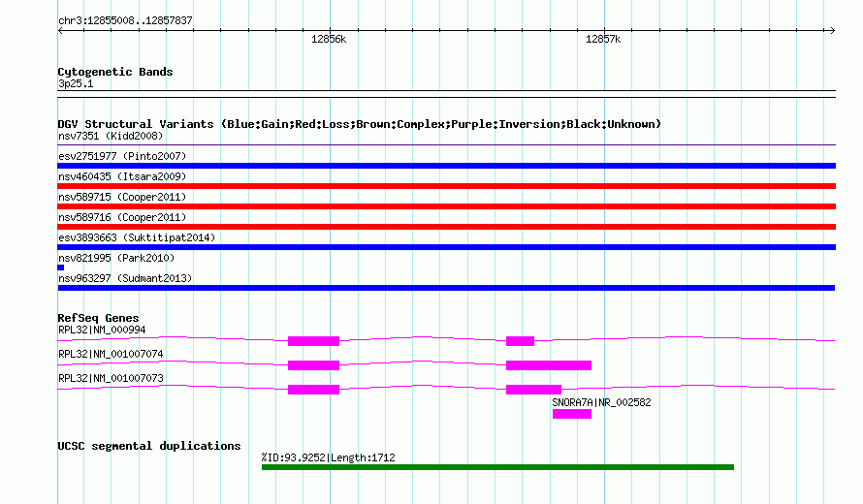Select first exon of RPL32 NM_000994
The height and width of the screenshot is (504, 863).
click(314, 341)
